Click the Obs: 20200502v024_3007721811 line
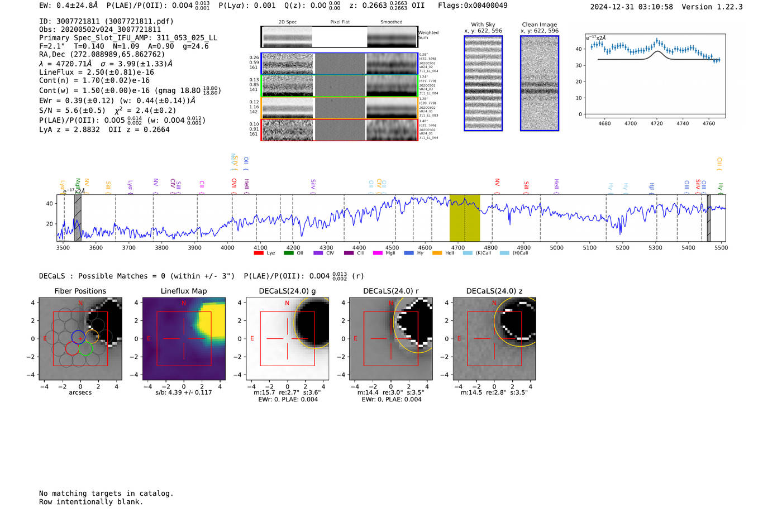The width and height of the screenshot is (782, 532). pyautogui.click(x=100, y=30)
